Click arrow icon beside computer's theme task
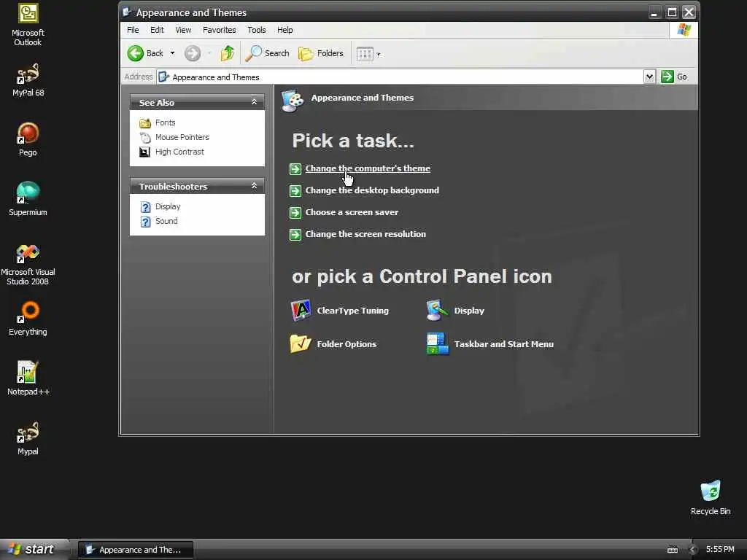 [295, 169]
